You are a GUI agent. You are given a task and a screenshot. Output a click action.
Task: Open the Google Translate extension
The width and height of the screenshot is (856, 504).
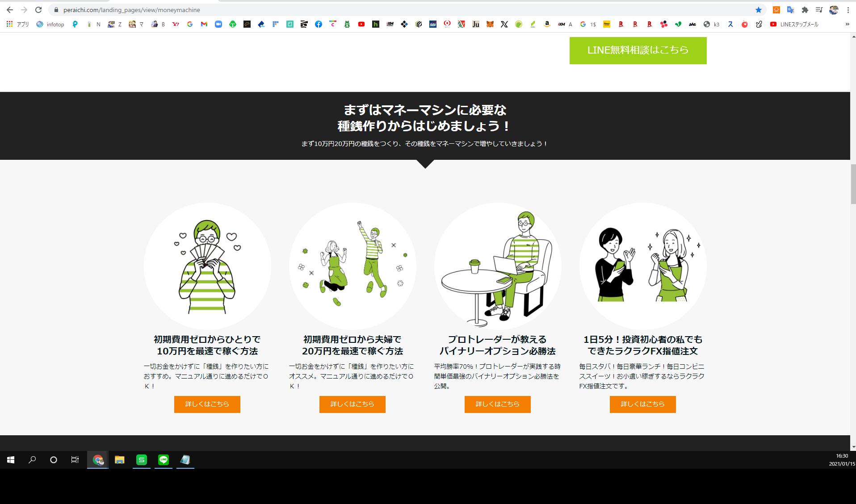tap(791, 10)
